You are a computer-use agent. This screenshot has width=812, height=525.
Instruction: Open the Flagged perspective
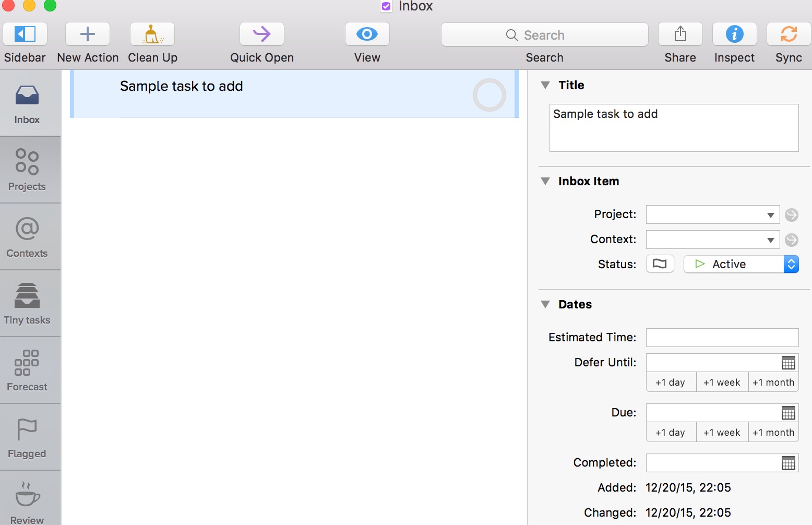[x=27, y=437]
